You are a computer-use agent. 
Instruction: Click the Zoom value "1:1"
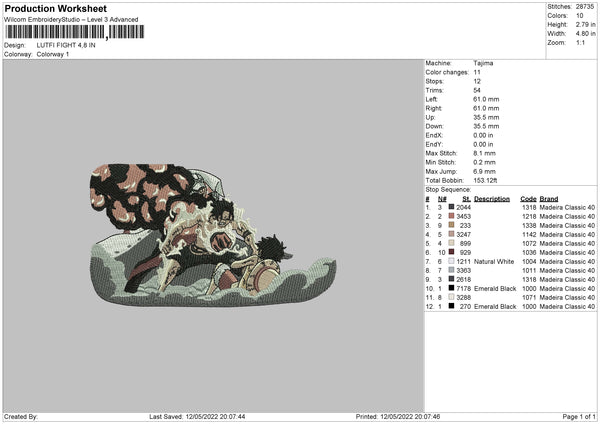[x=580, y=42]
